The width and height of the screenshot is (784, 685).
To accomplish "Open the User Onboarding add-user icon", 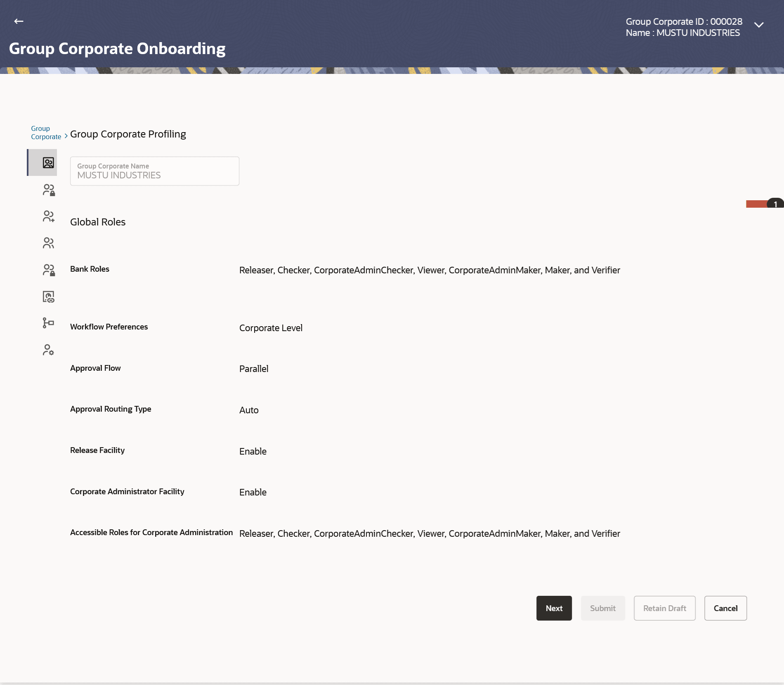I will point(48,216).
